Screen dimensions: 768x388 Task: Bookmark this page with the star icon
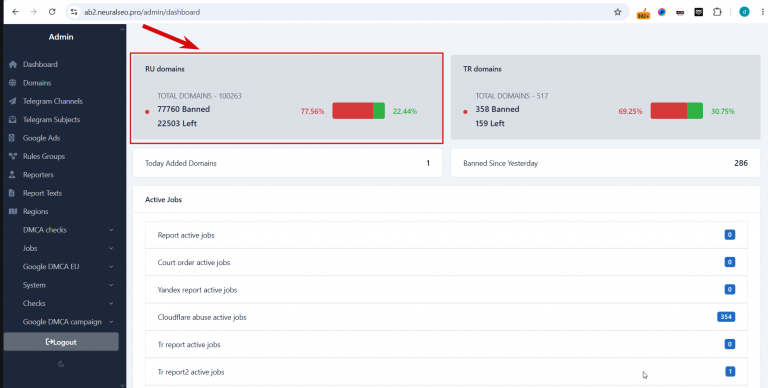coord(618,12)
